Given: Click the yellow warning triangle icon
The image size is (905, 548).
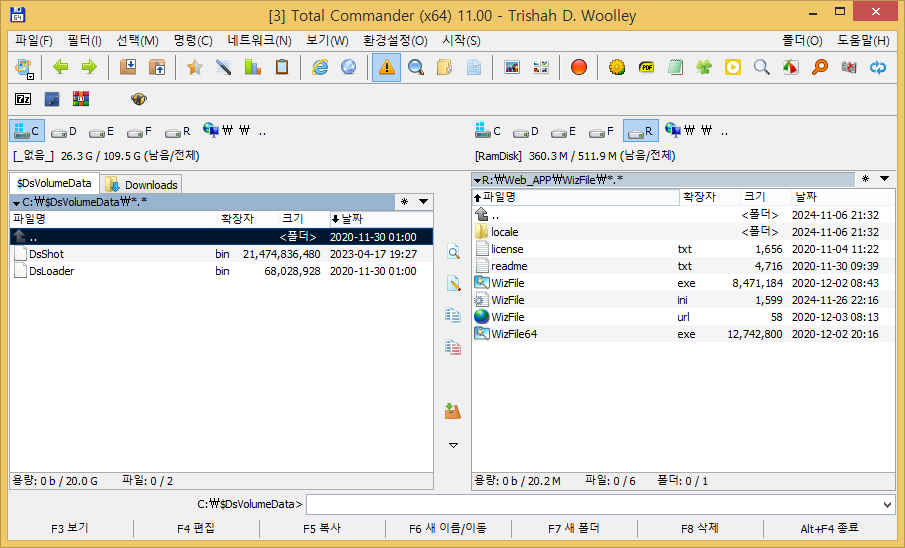Looking at the screenshot, I should coord(387,67).
